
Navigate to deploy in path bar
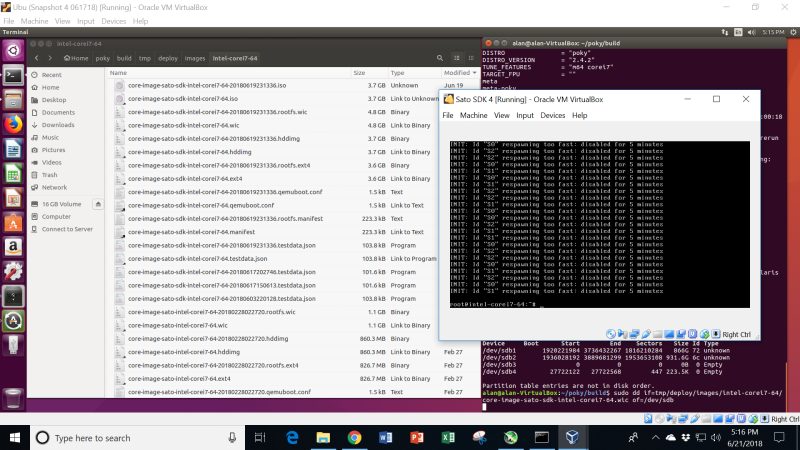pyautogui.click(x=168, y=58)
